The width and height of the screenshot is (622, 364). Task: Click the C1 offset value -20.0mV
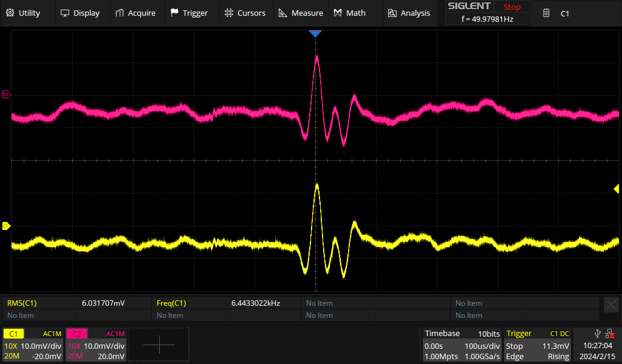[47, 357]
